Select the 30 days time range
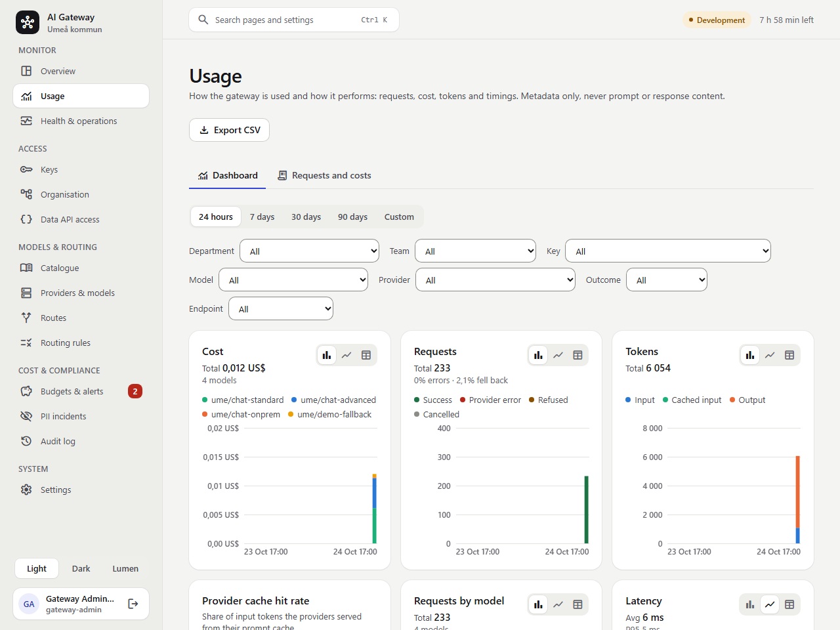The width and height of the screenshot is (840, 630). 306,217
